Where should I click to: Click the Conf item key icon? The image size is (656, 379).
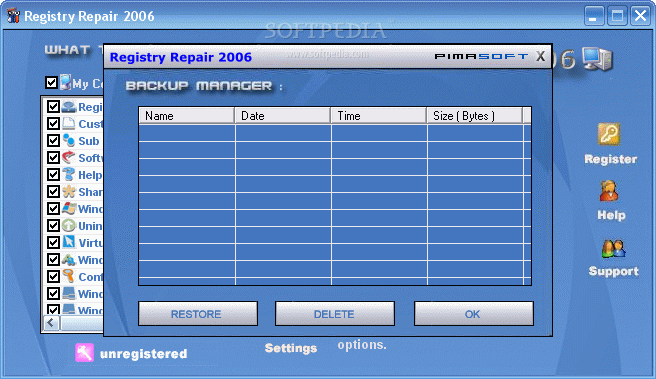[x=69, y=276]
